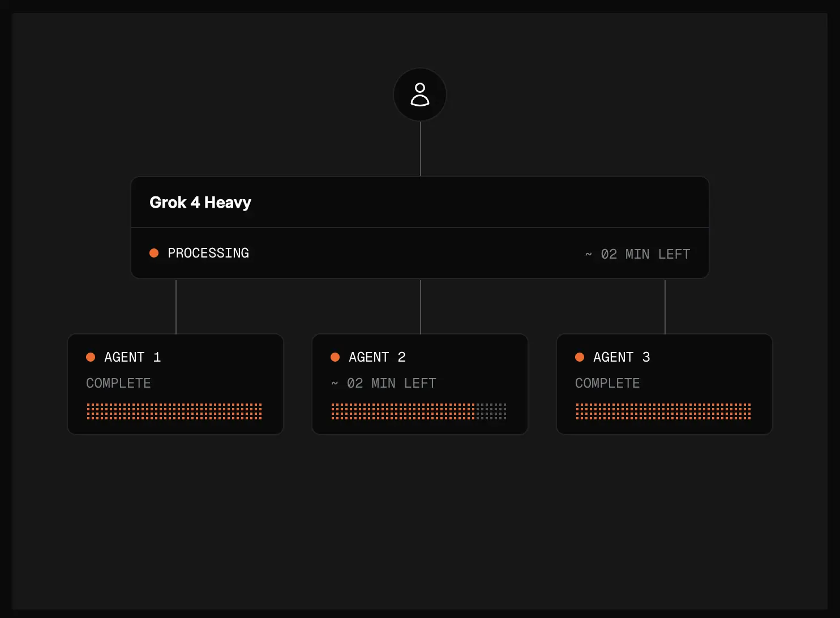Click the AGENT 1 label
Viewport: 840px width, 618px height.
tap(132, 357)
